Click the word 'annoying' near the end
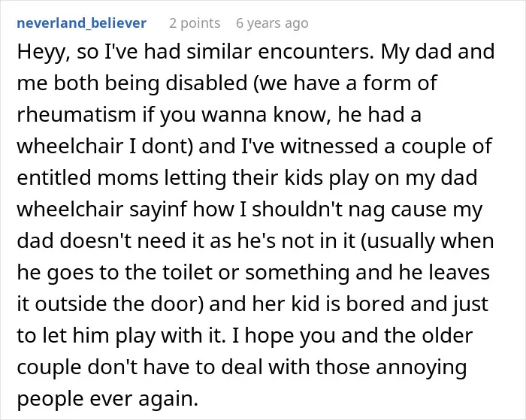Viewport: 526px width, 420px height. coord(421,367)
